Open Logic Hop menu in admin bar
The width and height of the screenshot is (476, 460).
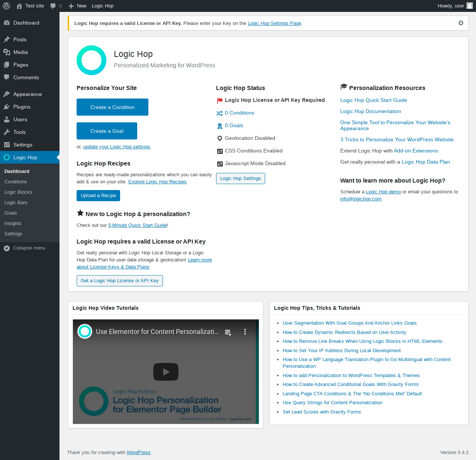coord(103,6)
